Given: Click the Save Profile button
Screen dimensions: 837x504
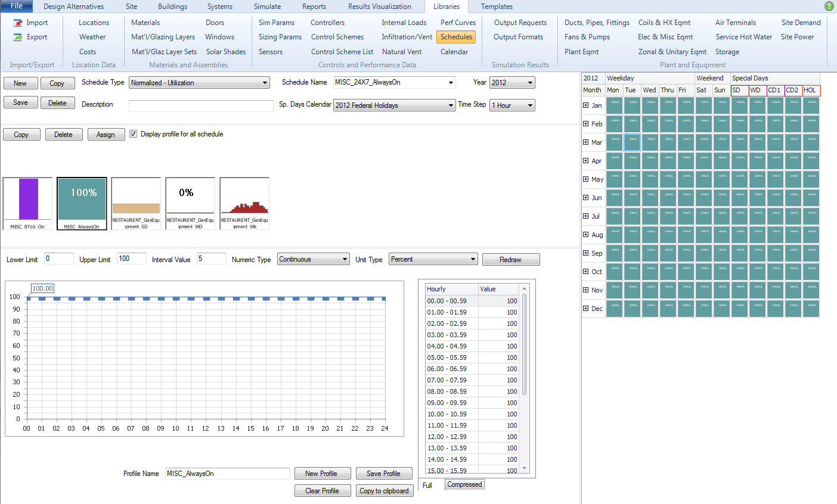Looking at the screenshot, I should 384,474.
